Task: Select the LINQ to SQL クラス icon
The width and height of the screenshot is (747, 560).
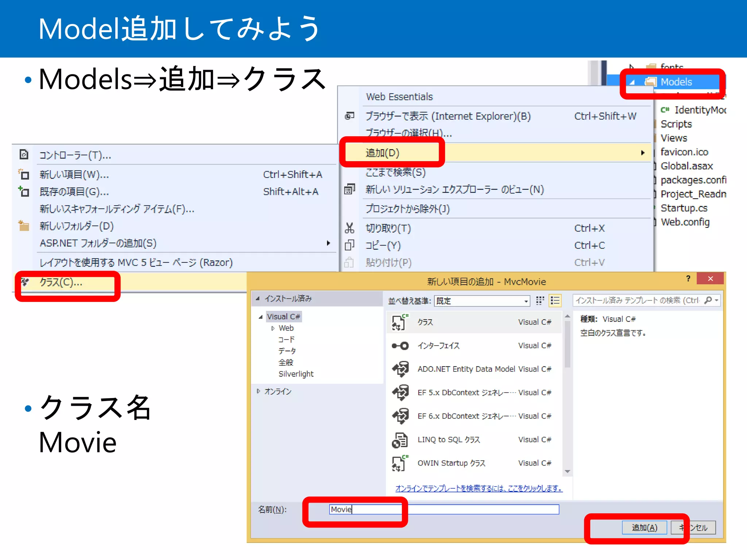Action: tap(400, 440)
